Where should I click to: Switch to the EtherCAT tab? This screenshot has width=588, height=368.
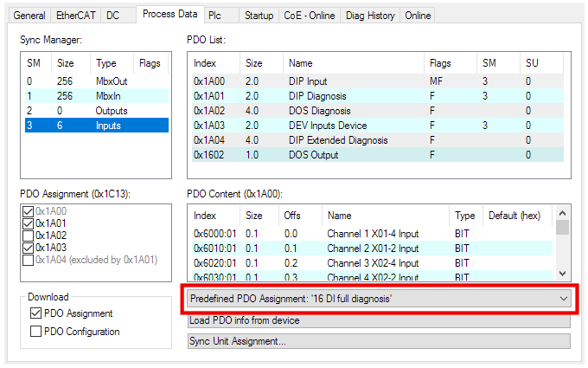pos(76,16)
